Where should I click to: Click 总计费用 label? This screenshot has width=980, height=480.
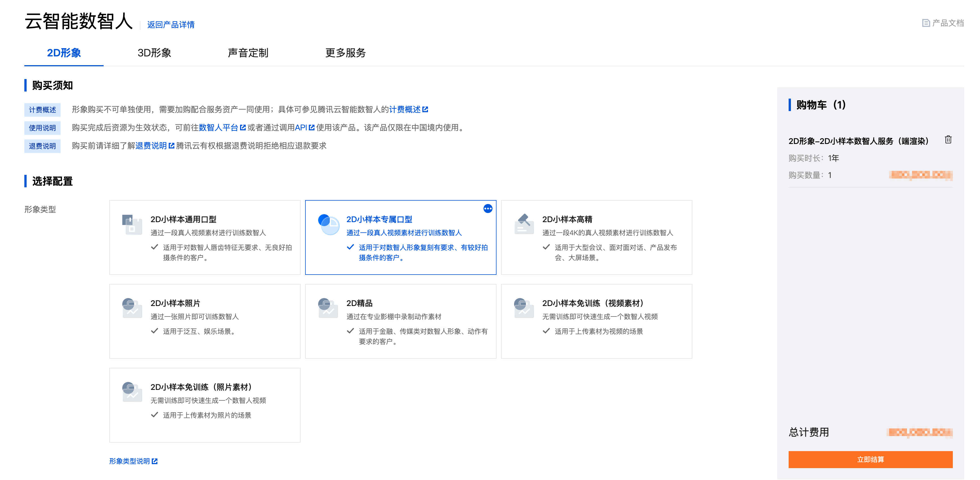[809, 432]
